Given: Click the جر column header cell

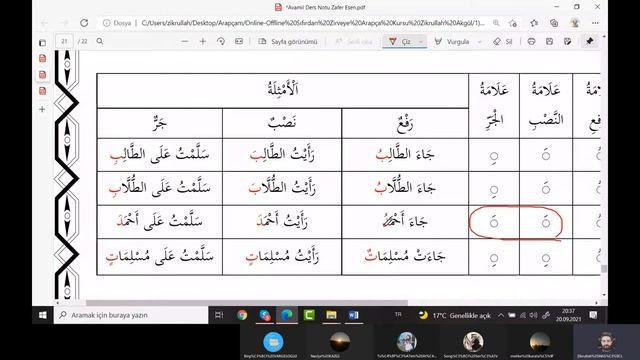Looking at the screenshot, I should point(160,123).
